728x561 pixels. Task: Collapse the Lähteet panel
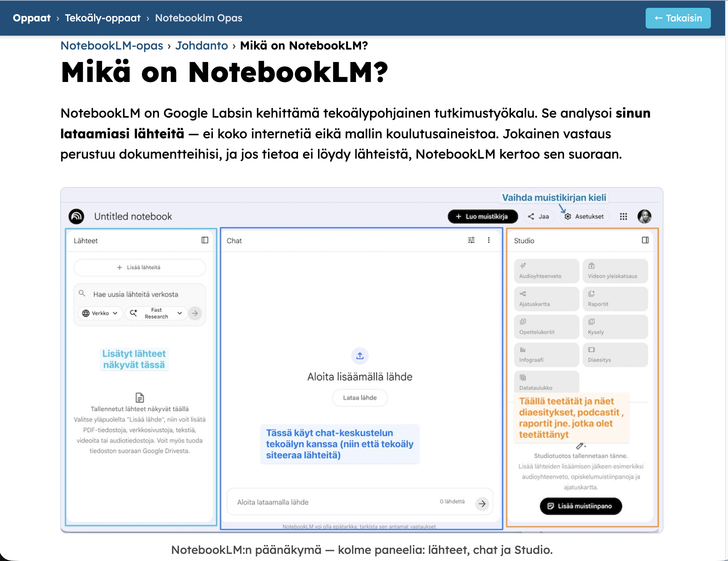[205, 240]
